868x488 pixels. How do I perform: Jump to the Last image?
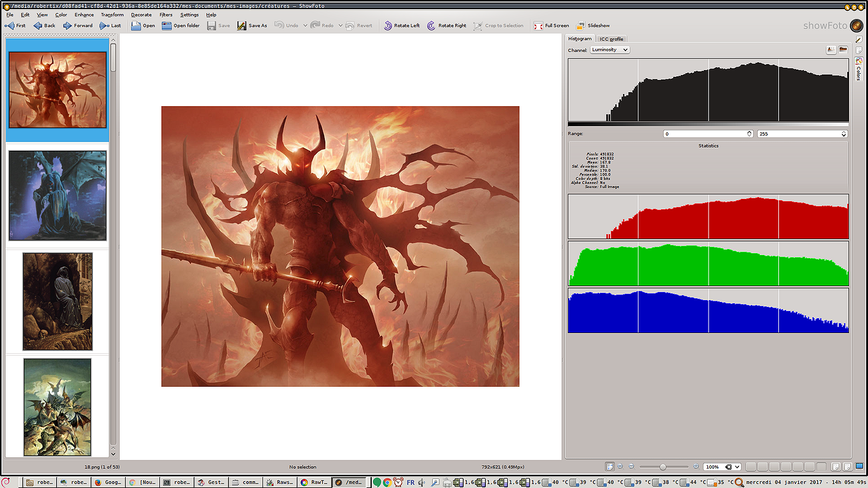pyautogui.click(x=110, y=26)
